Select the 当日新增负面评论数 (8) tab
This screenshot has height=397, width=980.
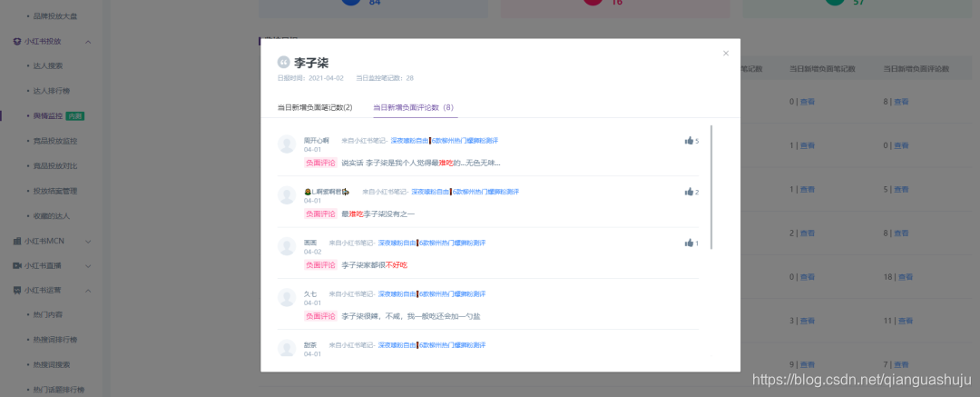pyautogui.click(x=413, y=107)
